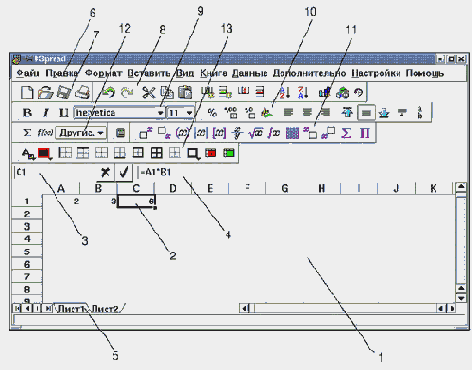Insert square root formula icon
472x370 pixels.
coord(256,133)
